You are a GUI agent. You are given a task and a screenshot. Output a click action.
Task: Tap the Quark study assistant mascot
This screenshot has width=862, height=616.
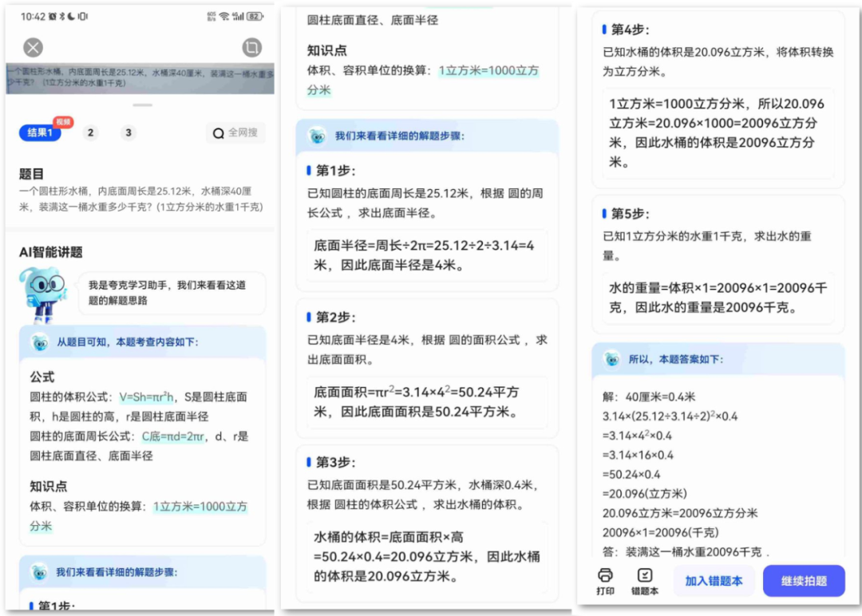pyautogui.click(x=43, y=294)
